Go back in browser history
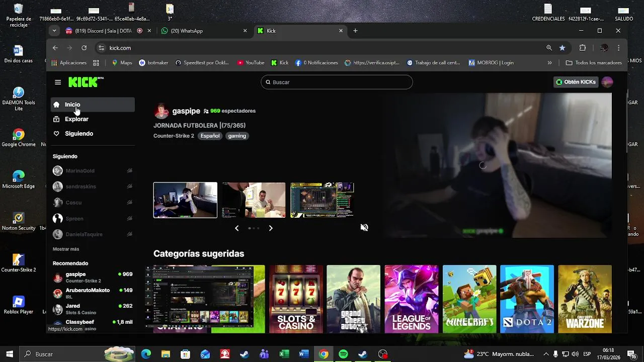 (55, 48)
